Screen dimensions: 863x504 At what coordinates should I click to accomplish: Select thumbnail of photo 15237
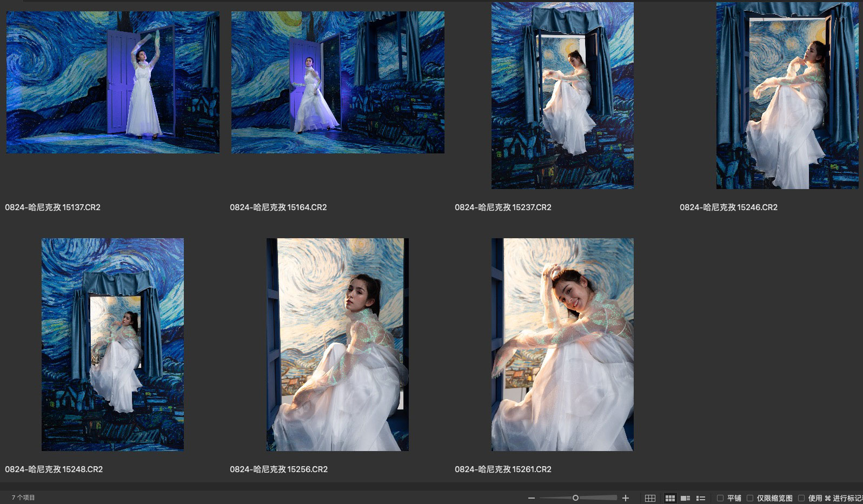pos(562,96)
